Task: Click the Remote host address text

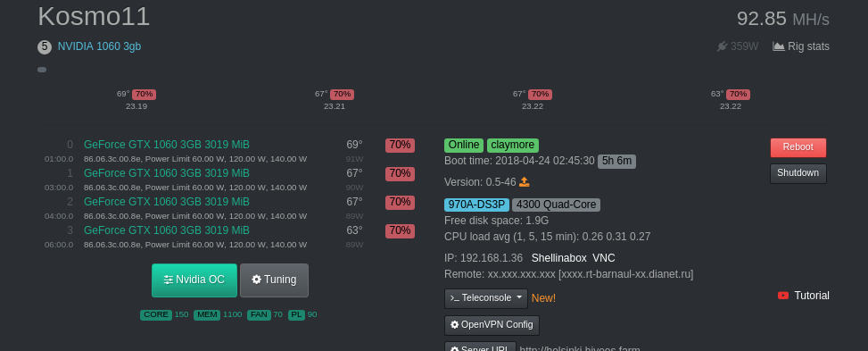Action: [568, 274]
